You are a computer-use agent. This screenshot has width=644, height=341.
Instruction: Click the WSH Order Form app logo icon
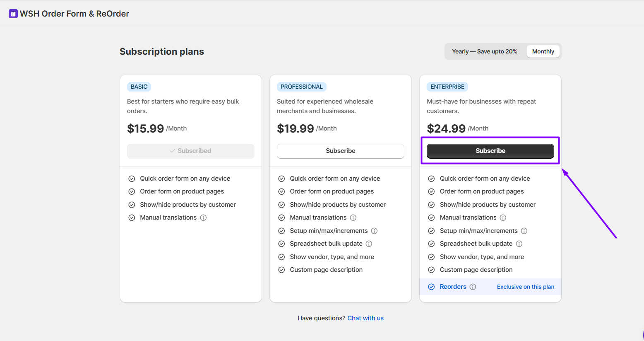point(13,14)
